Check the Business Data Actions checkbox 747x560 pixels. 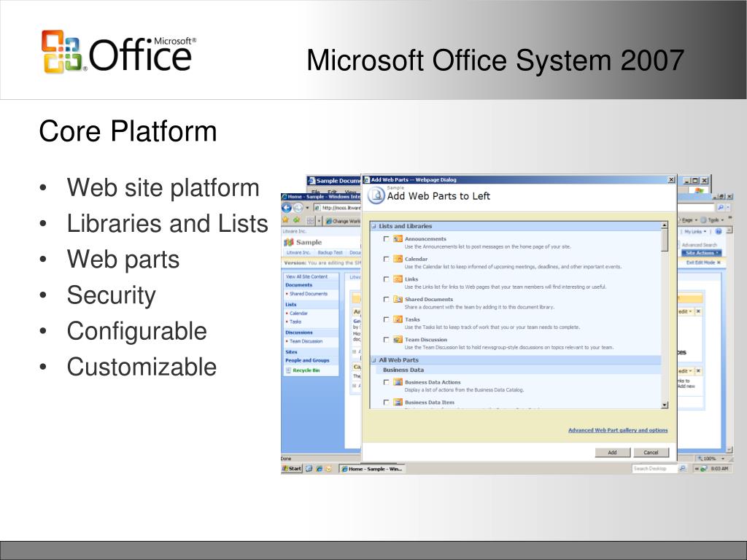click(x=387, y=382)
